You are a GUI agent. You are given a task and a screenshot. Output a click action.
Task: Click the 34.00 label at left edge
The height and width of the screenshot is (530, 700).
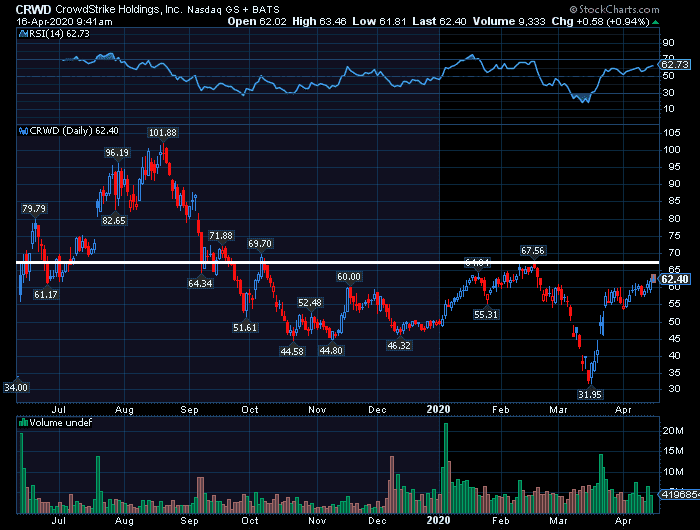(16, 388)
